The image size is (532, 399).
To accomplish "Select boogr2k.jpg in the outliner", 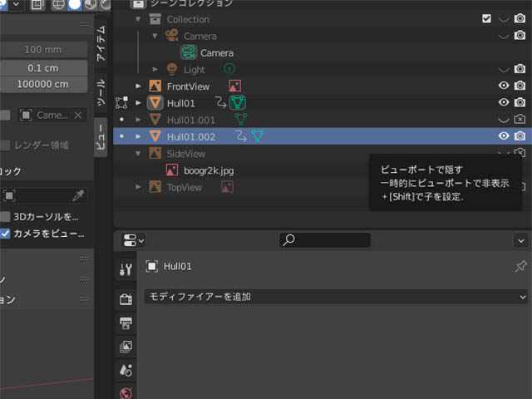I will pos(209,170).
